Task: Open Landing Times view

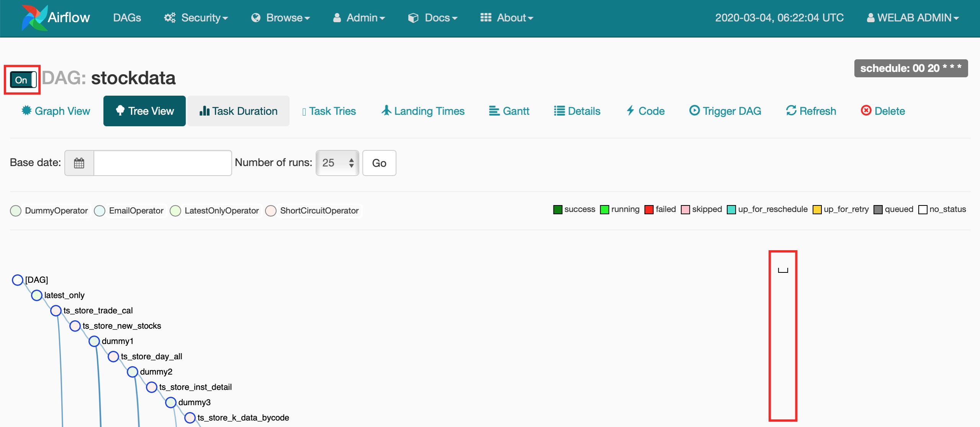Action: 423,111
